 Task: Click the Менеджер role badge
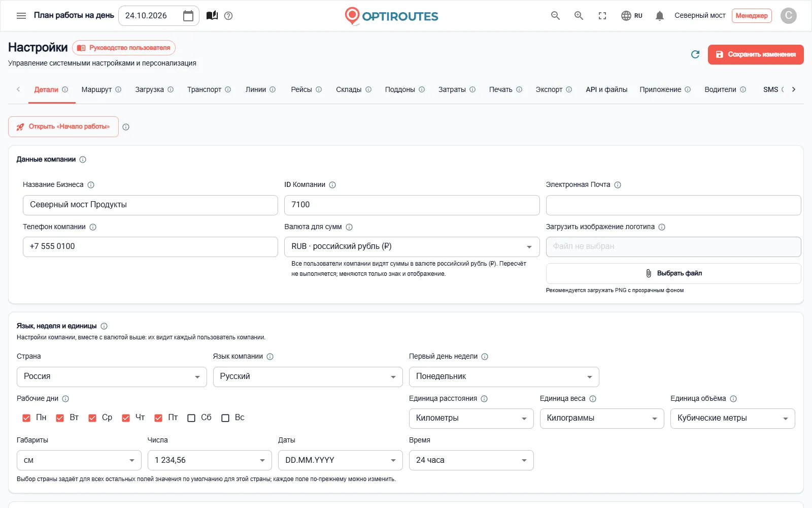752,16
